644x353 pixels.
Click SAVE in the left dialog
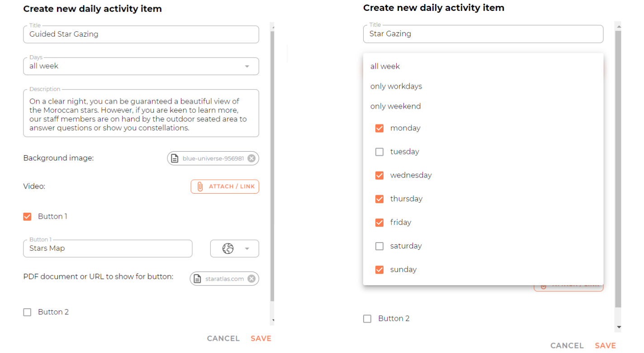point(261,338)
